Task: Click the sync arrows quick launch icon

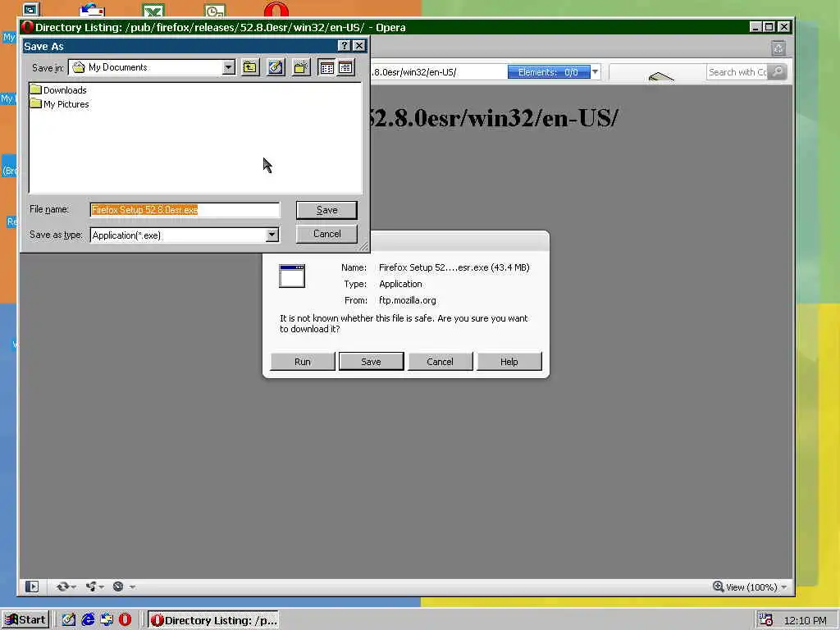Action: 107,620
